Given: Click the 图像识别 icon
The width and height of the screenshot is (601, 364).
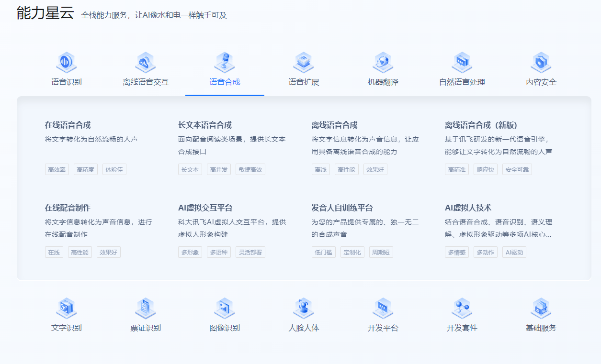Looking at the screenshot, I should point(224,308).
